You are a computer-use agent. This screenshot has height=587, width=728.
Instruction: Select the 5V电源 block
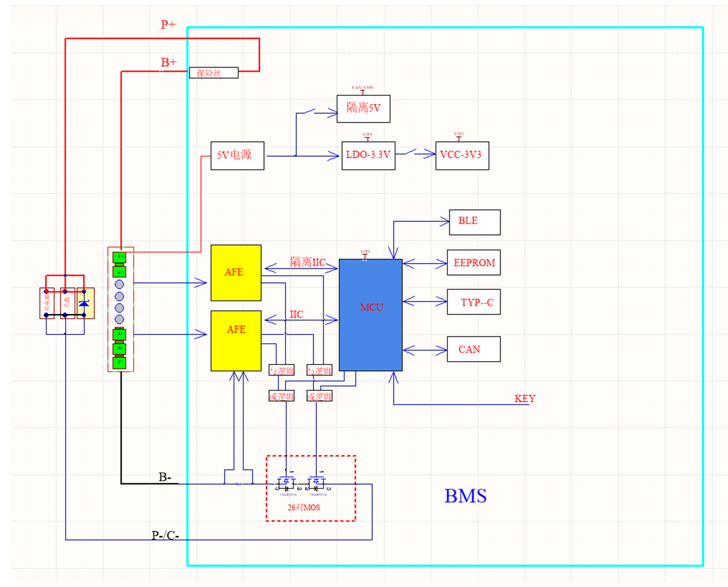pyautogui.click(x=237, y=156)
